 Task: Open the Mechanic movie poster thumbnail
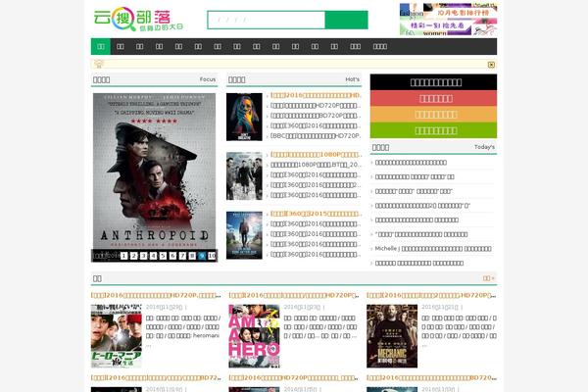click(392, 336)
